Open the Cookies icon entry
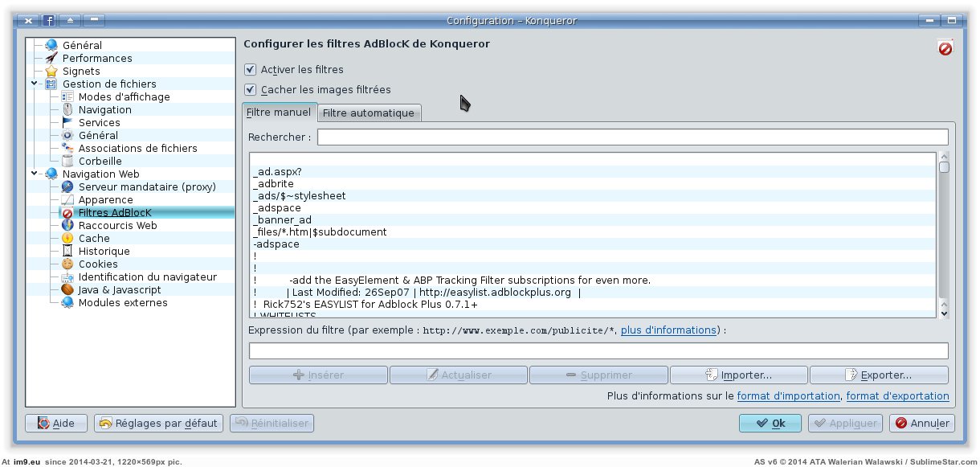Screen dimensions: 980x467 point(67,264)
